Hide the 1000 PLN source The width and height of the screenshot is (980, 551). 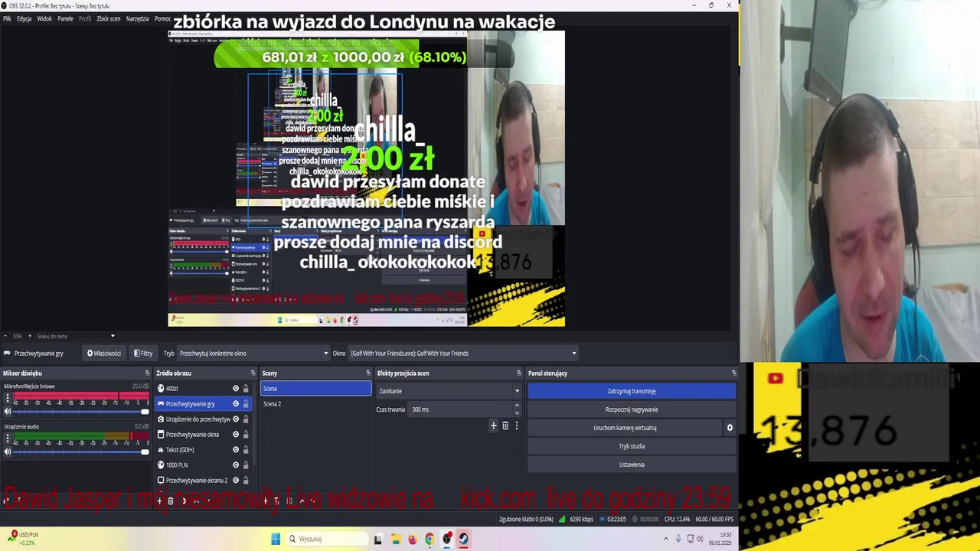[x=236, y=465]
